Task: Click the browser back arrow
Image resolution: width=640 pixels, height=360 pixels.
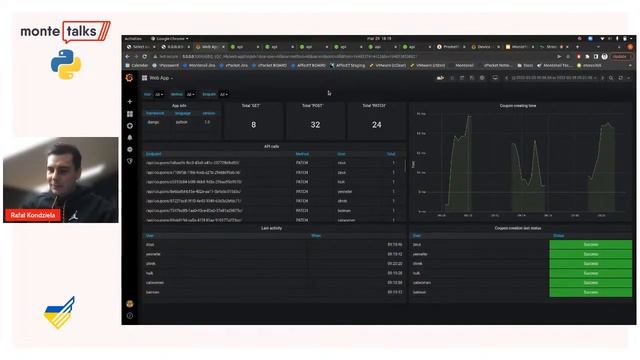Action: 128,56
